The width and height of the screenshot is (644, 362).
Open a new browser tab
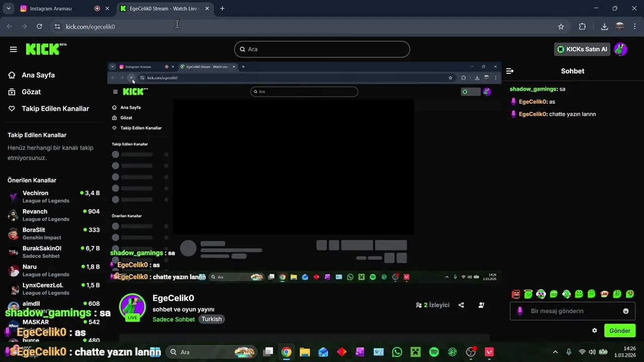(222, 9)
